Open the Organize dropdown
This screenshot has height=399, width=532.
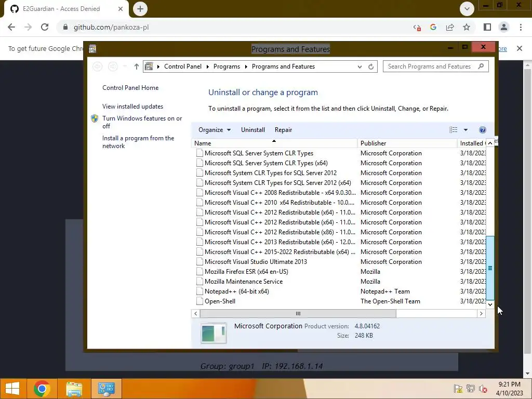click(x=215, y=130)
